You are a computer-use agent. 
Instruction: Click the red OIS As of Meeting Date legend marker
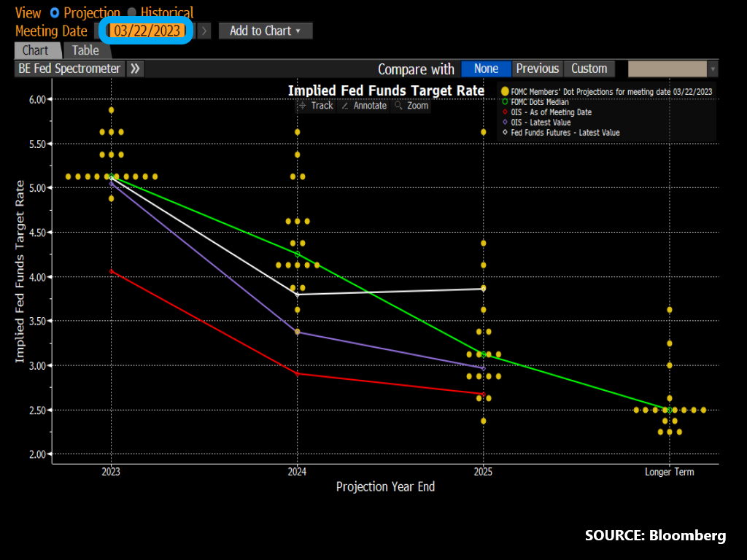tap(505, 112)
